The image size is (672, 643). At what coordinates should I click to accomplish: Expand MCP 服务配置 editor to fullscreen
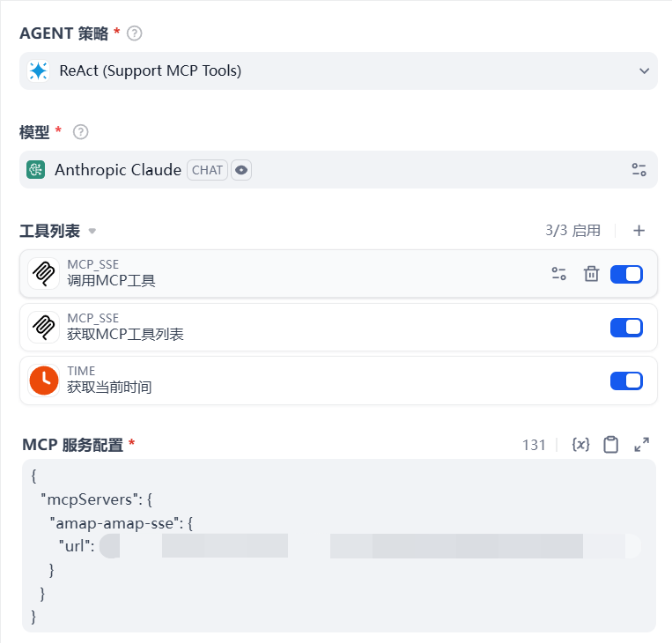pos(642,445)
